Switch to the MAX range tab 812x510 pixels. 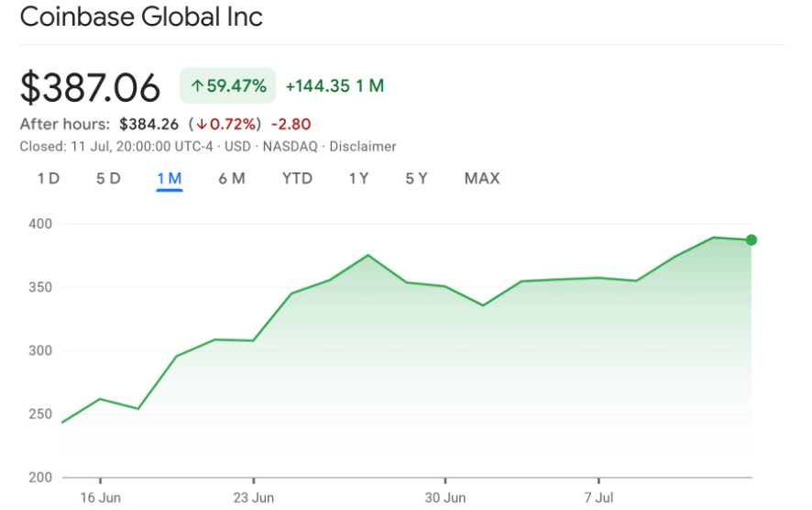pos(482,178)
